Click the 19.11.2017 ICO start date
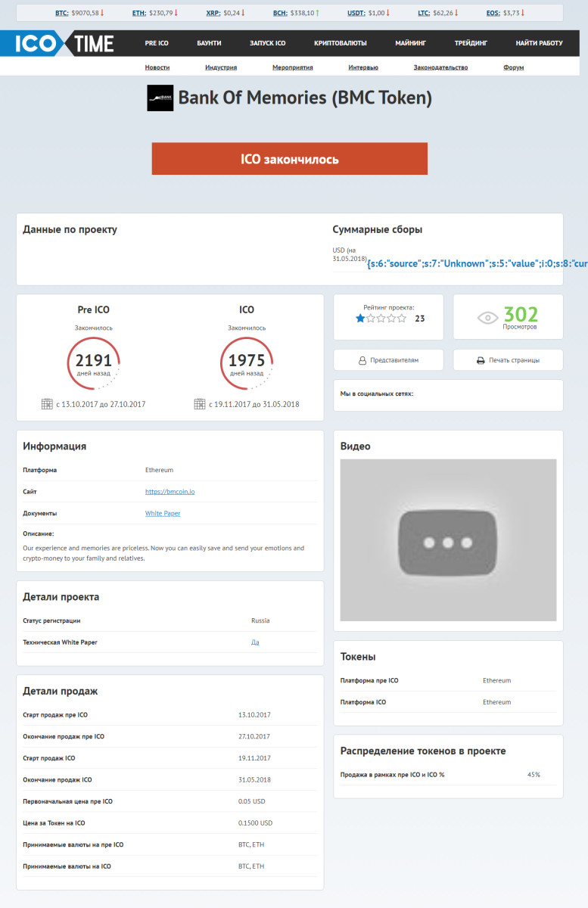Image resolution: width=588 pixels, height=908 pixels. click(x=254, y=757)
